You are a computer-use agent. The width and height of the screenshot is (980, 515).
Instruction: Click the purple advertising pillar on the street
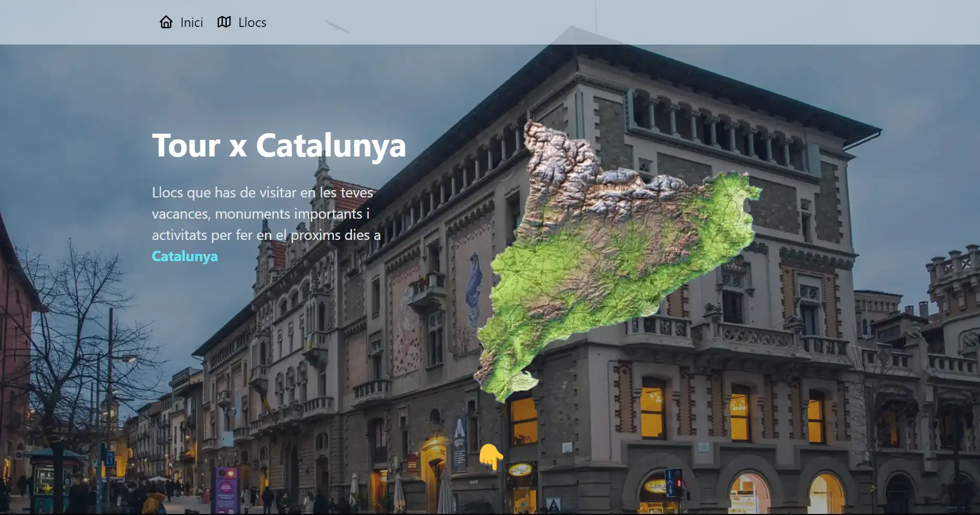point(226,490)
